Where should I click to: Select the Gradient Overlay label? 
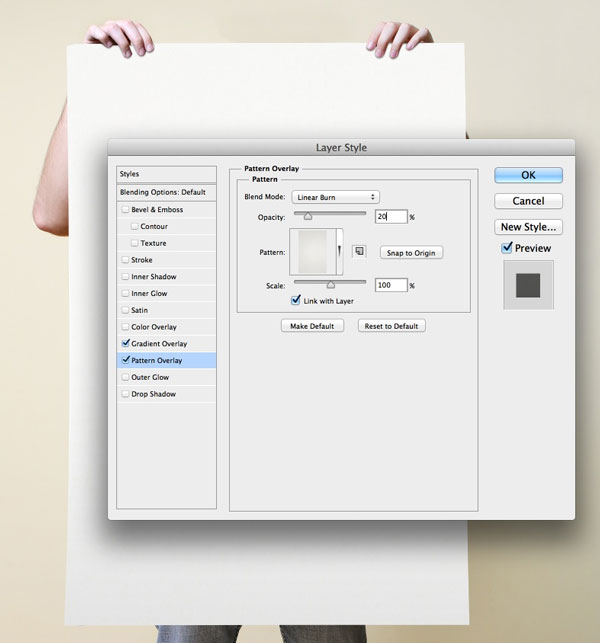pos(159,344)
